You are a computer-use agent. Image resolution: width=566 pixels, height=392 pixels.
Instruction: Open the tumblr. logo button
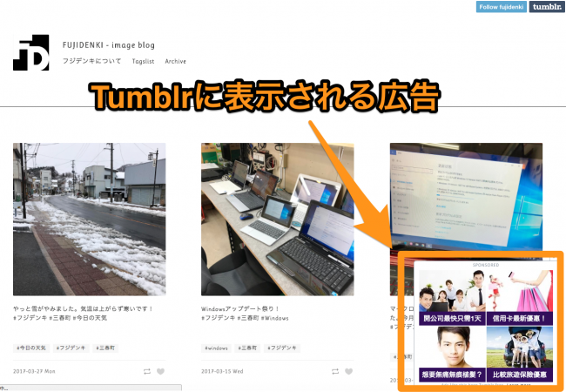point(547,7)
